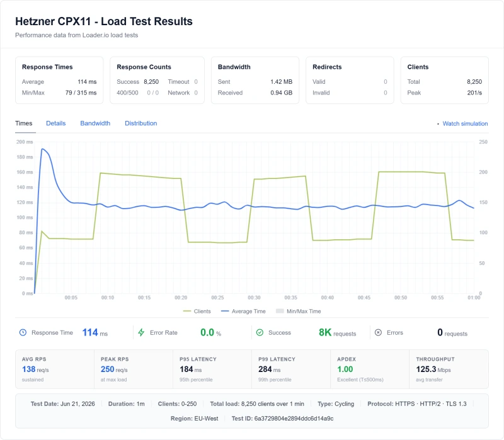Click the Duration: 1m entry

click(127, 403)
